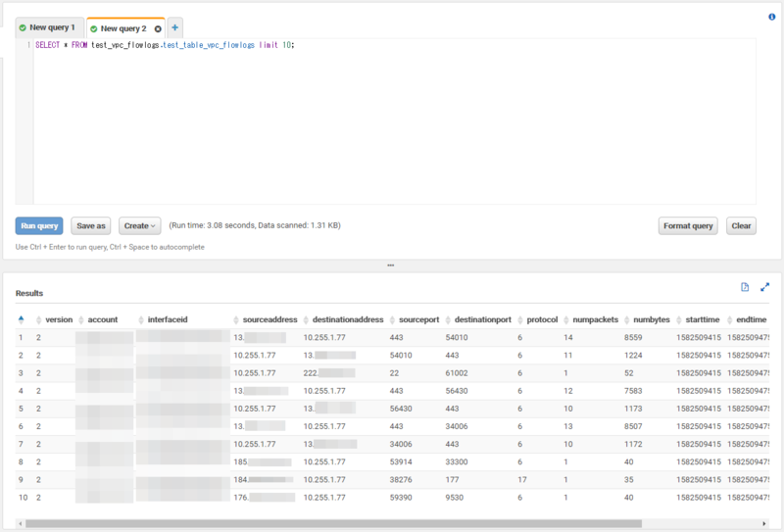The height and width of the screenshot is (532, 784).
Task: Click scrollbar right arrow under results
Action: 764,523
